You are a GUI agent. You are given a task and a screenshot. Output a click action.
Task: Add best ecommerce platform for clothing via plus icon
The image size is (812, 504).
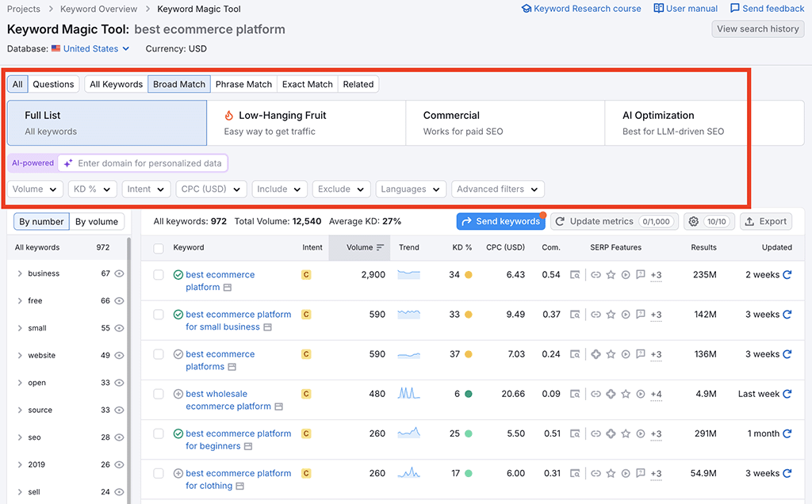178,473
